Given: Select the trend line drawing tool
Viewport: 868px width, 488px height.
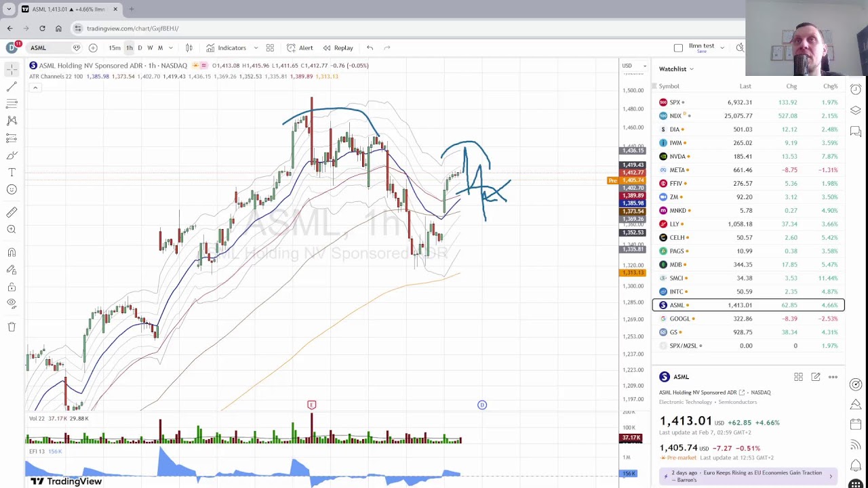Looking at the screenshot, I should 12,87.
